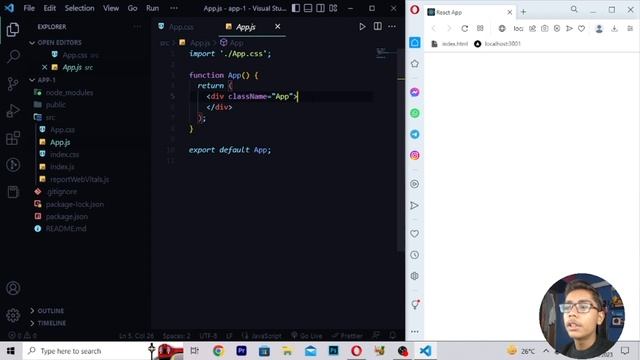Click Ln 5, Col 26 cursor position in status bar
This screenshot has width=640, height=360.
(136, 336)
